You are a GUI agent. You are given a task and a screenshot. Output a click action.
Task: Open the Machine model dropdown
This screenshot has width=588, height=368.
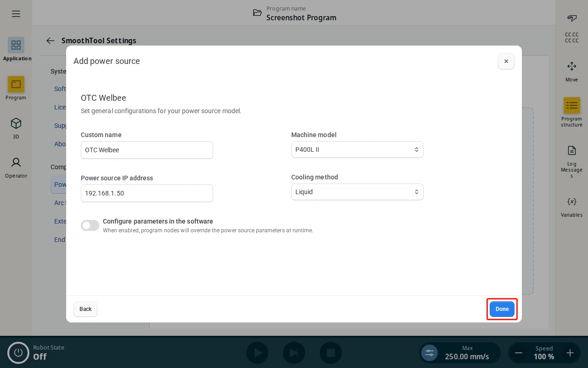(357, 149)
